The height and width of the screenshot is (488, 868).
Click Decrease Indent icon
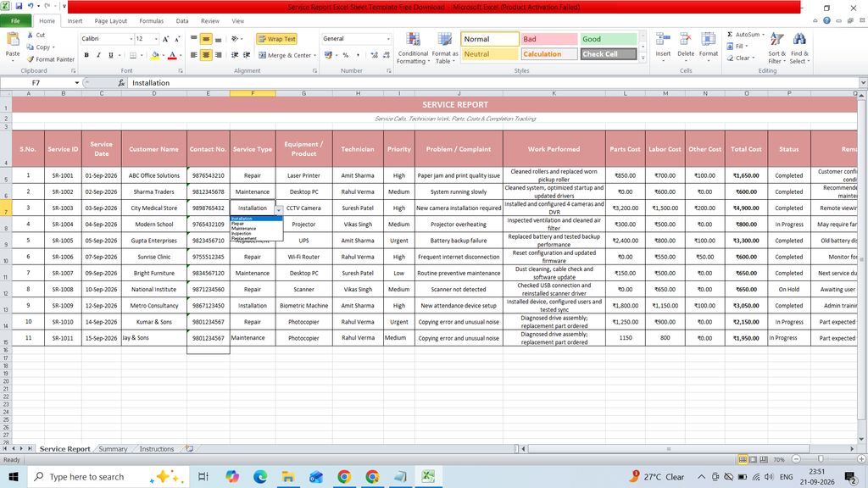point(235,55)
